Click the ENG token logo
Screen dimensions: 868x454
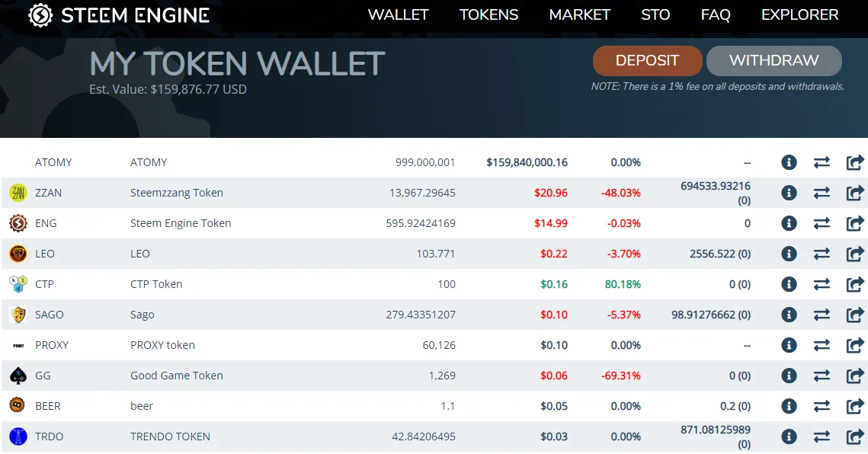18,223
